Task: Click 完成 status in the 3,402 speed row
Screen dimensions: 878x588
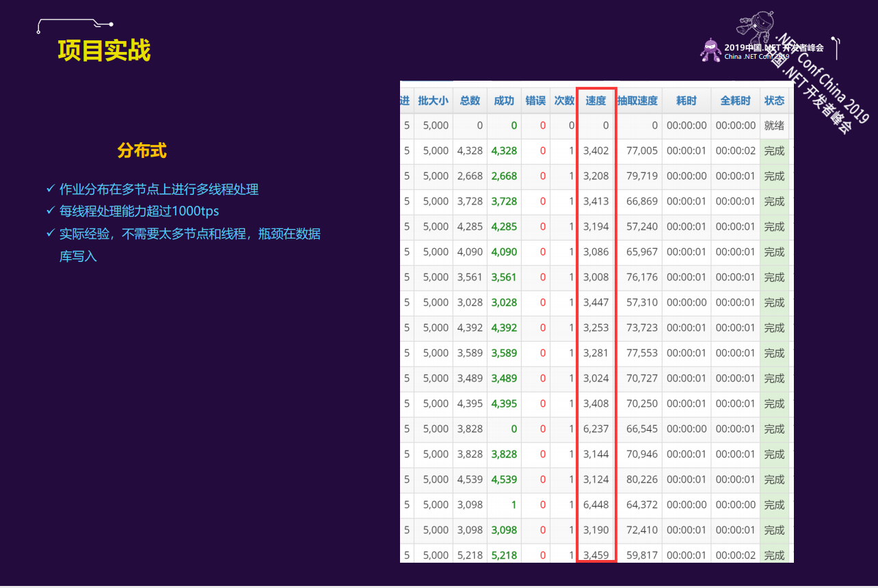Action: click(x=774, y=151)
